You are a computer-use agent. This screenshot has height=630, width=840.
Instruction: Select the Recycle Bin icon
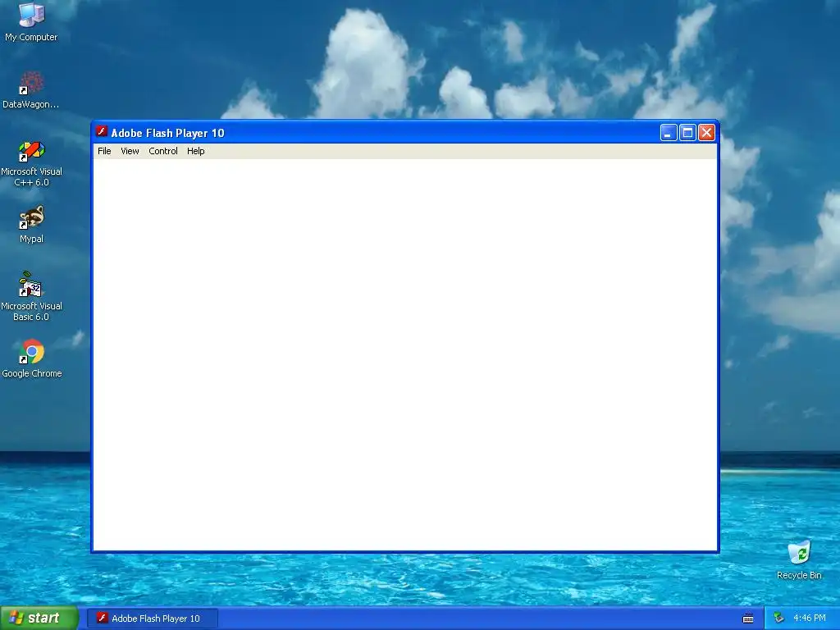click(x=799, y=559)
